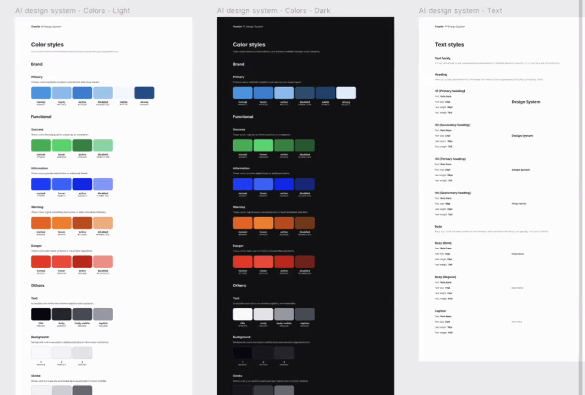The height and width of the screenshot is (395, 585).
Task: Click the 'Functional' section heading in Dark frame
Action: point(243,117)
